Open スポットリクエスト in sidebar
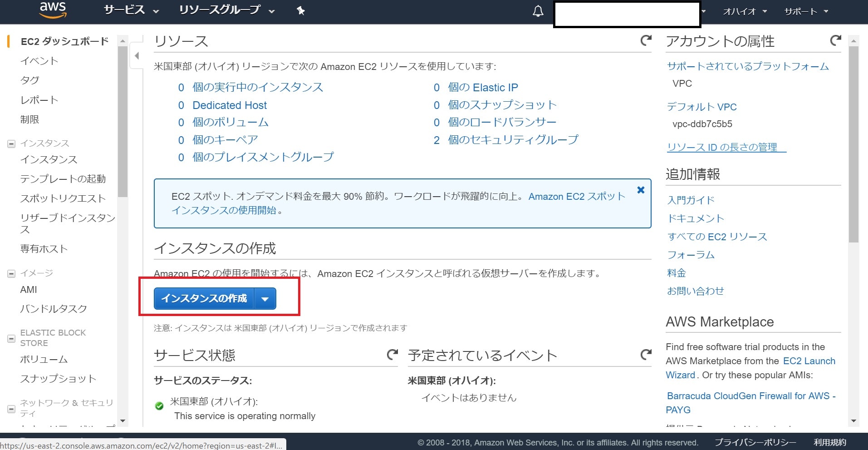868x450 pixels. click(x=63, y=198)
